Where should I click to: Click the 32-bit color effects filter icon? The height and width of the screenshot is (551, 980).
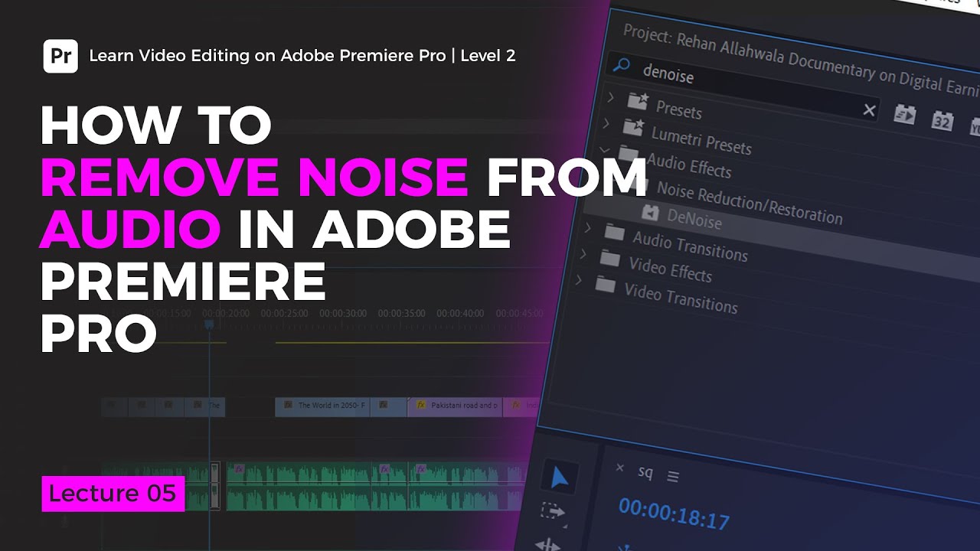tap(942, 120)
